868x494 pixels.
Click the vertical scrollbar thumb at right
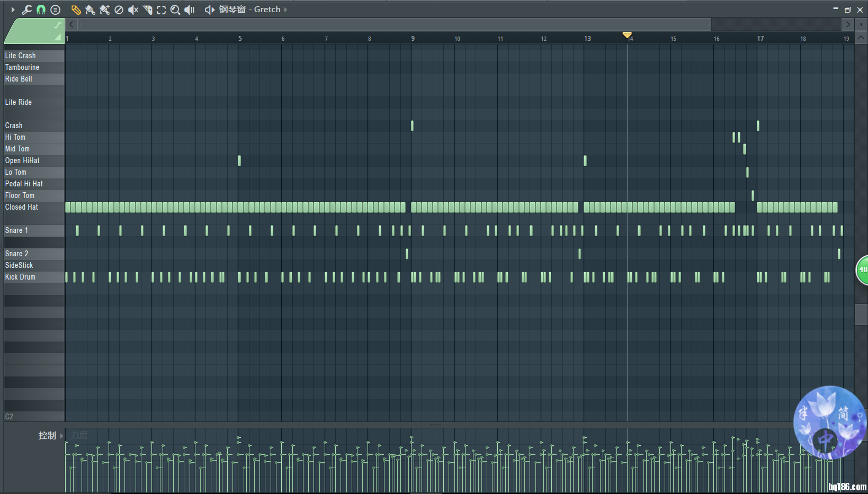[861, 315]
